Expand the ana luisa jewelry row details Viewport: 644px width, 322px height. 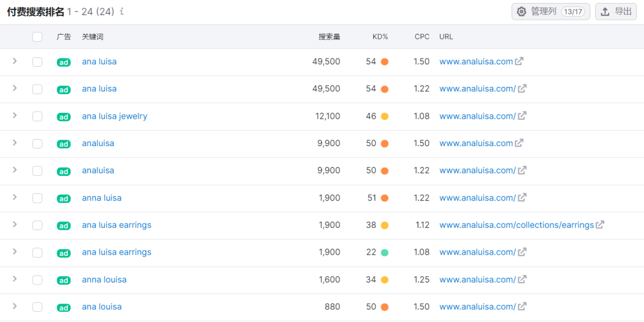point(15,116)
